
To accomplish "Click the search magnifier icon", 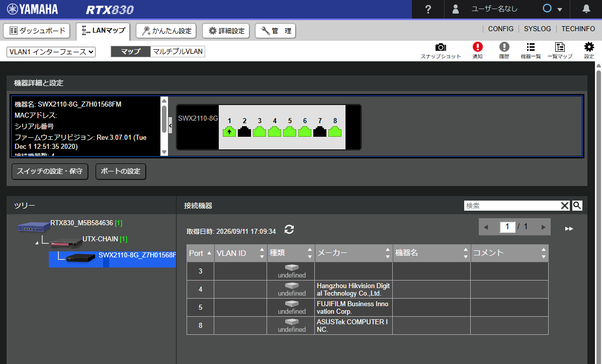I will (577, 206).
